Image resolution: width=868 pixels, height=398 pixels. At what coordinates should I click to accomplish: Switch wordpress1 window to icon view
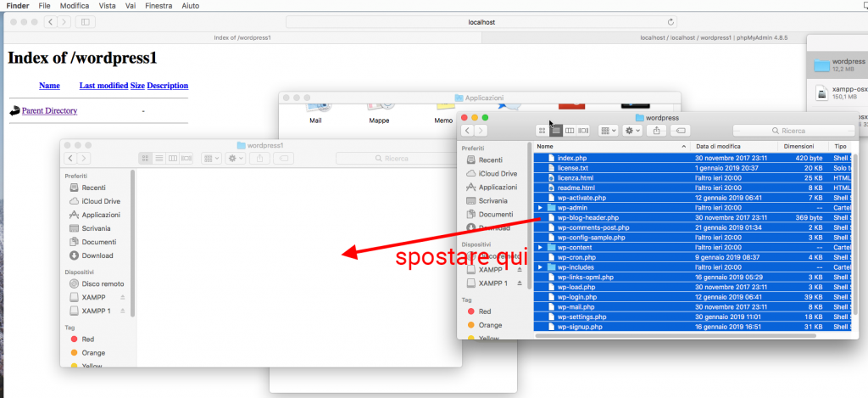point(145,158)
